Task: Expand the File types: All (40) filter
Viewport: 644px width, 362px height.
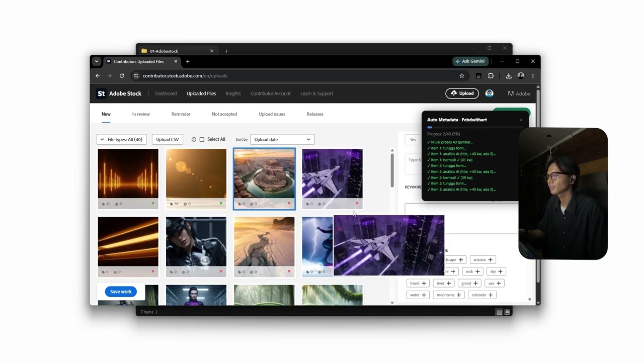Action: [121, 139]
